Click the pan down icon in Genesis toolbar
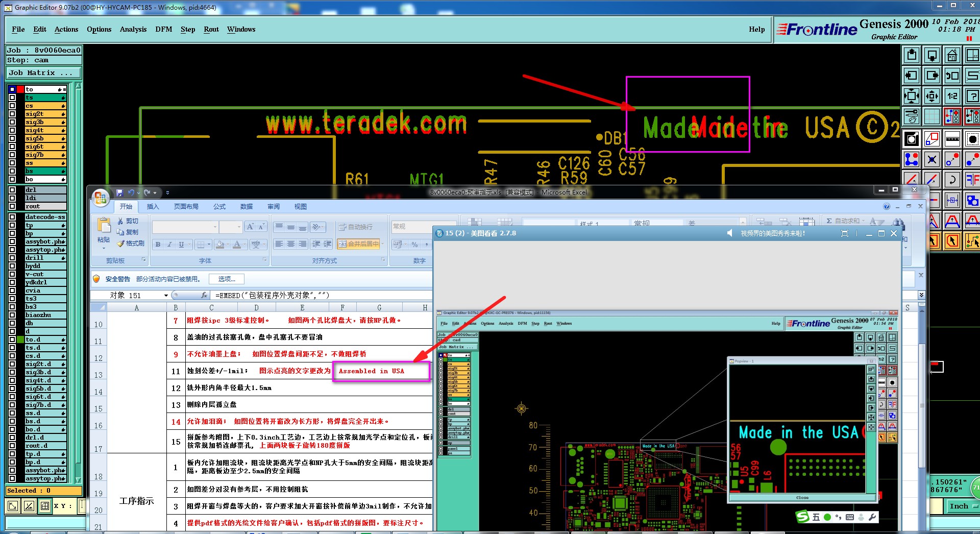The width and height of the screenshot is (980, 534). pyautogui.click(x=932, y=55)
